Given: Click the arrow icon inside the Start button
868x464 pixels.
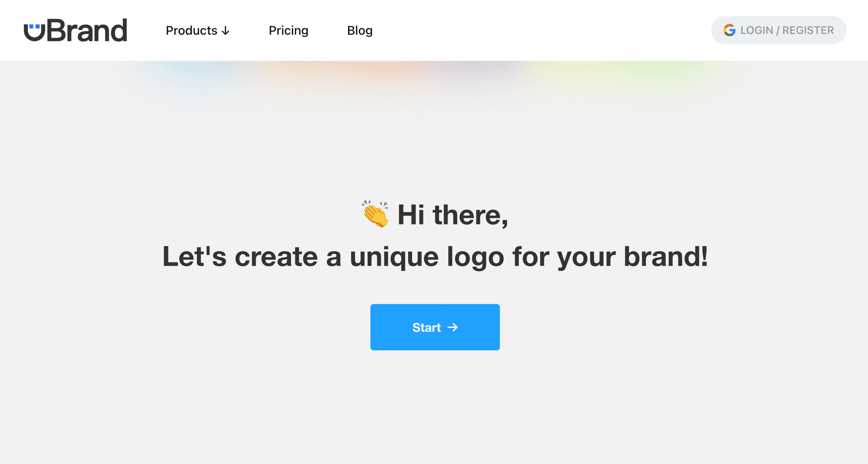Looking at the screenshot, I should 453,327.
